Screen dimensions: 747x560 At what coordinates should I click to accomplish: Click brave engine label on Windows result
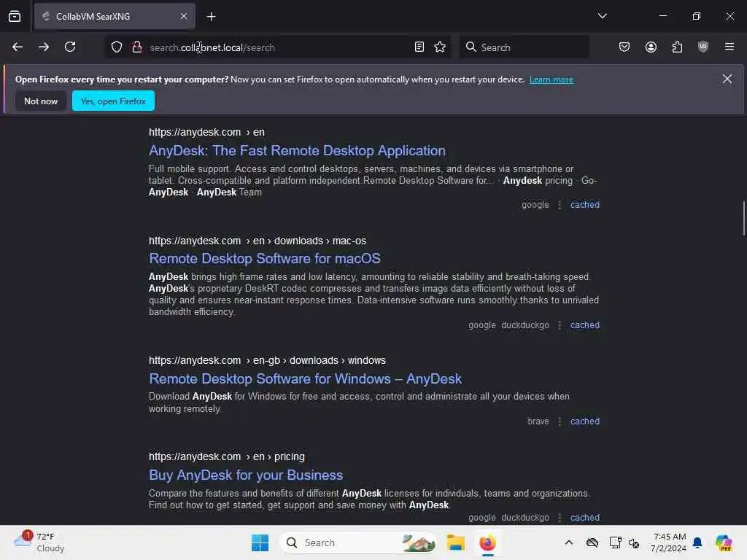click(x=538, y=421)
